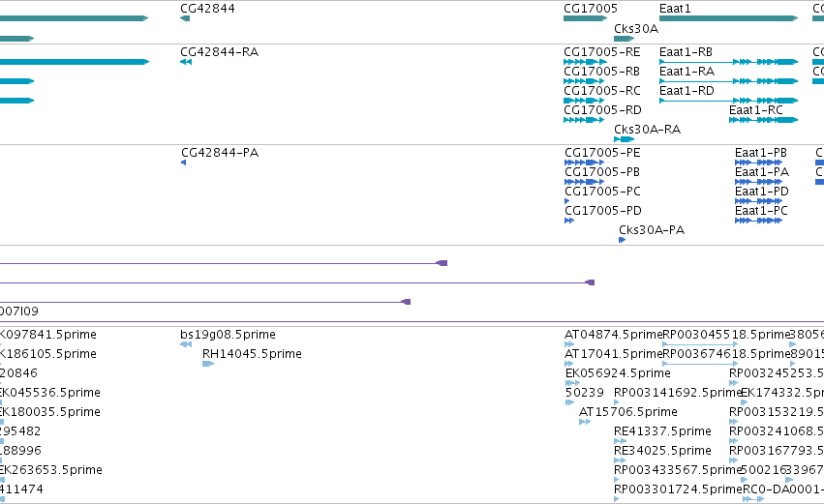
Task: Open the RP003241068 EST label
Action: 777,431
